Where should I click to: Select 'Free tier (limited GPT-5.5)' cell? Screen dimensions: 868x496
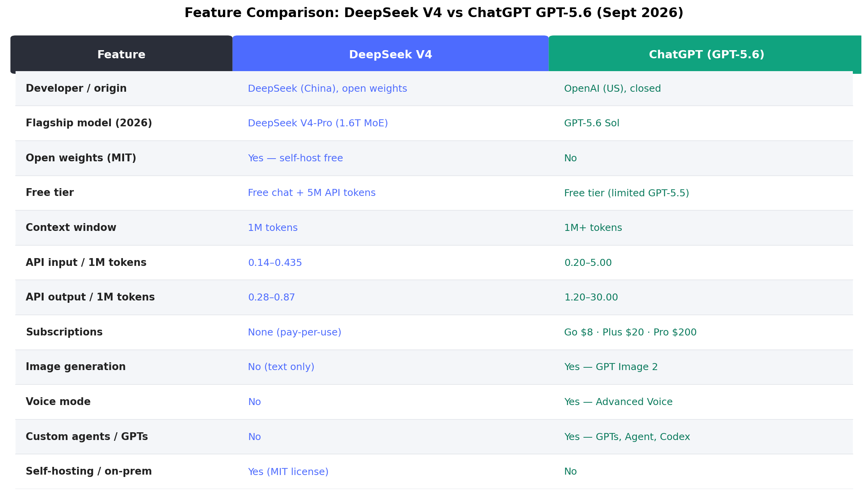(626, 193)
